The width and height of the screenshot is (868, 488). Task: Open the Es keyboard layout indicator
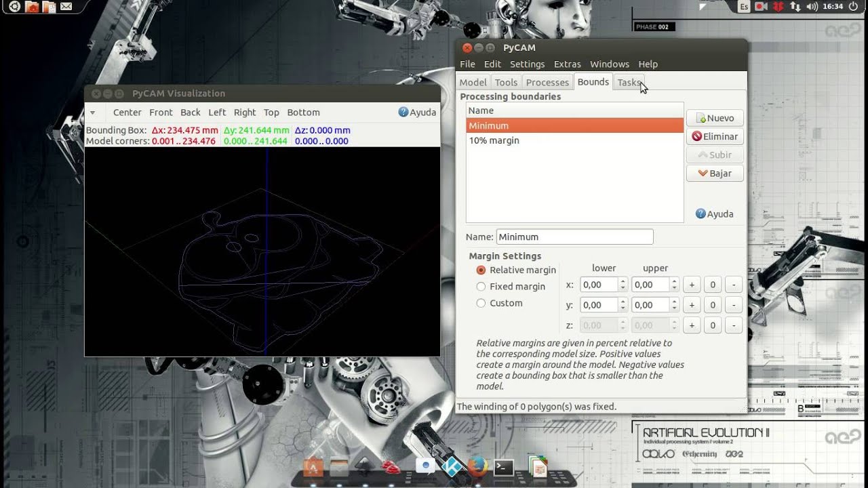tap(744, 7)
